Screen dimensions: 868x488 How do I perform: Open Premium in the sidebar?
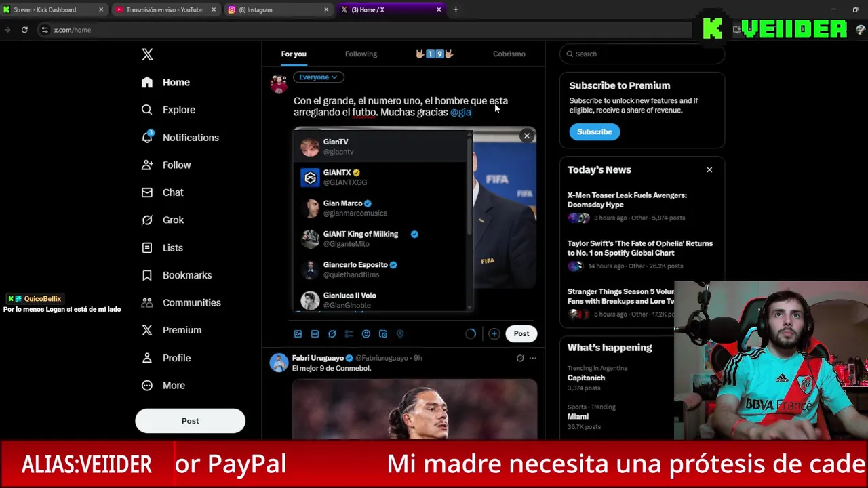[x=172, y=330]
